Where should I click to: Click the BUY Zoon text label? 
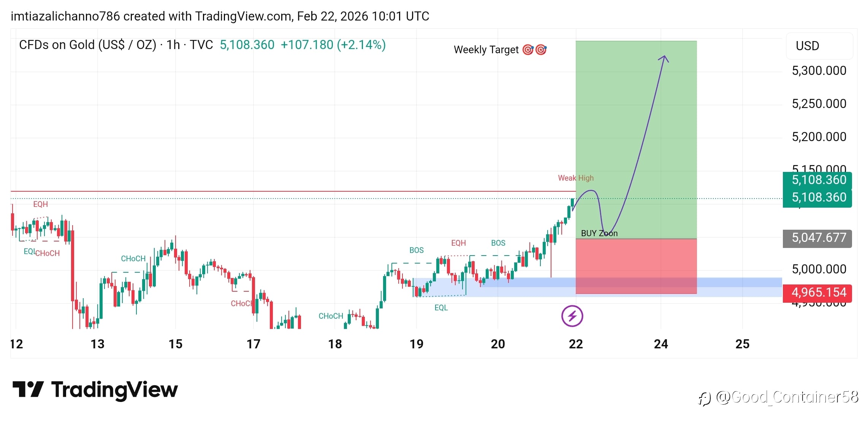click(x=599, y=234)
